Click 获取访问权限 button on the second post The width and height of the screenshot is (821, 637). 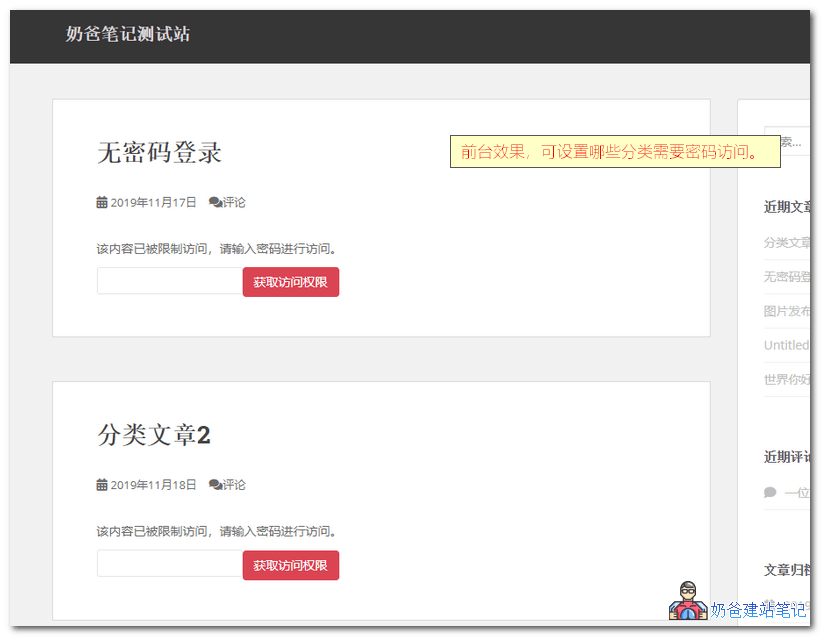coord(290,565)
